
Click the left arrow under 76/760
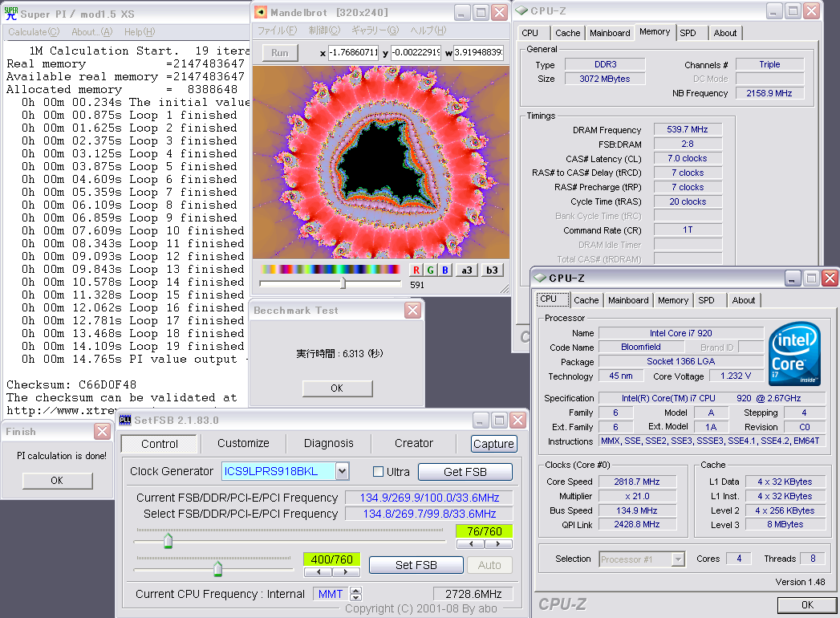click(470, 543)
